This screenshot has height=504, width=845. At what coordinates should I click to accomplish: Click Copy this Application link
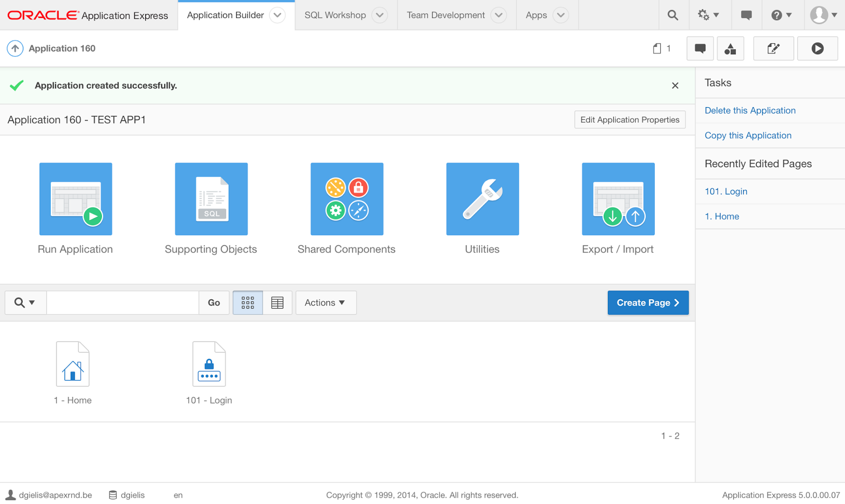[748, 135]
